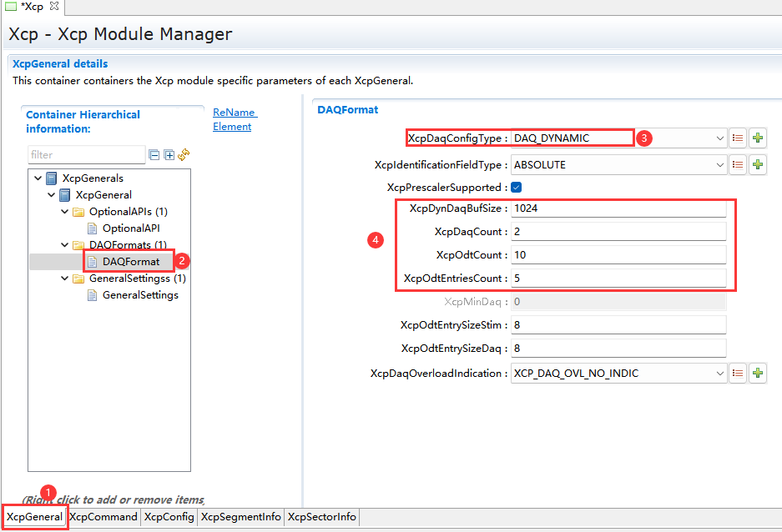Click list icon next to XcpDaqConfigType

coord(738,138)
